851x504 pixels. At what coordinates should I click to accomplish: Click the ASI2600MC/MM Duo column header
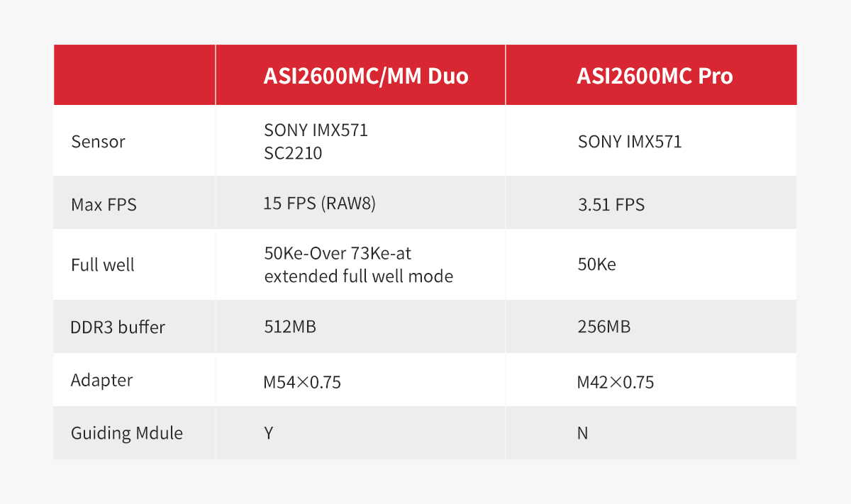[x=366, y=75]
